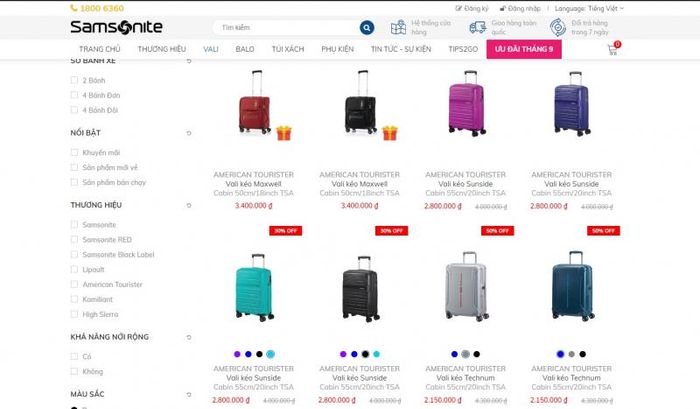
Task: Open the Language: Tiếng Việt dropdown
Action: pos(589,8)
